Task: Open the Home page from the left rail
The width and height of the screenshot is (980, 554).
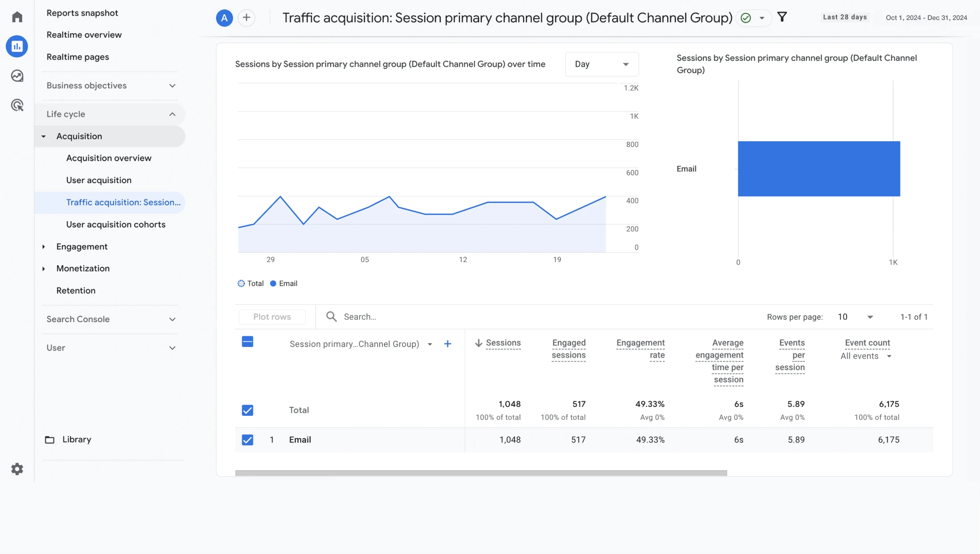Action: (17, 16)
